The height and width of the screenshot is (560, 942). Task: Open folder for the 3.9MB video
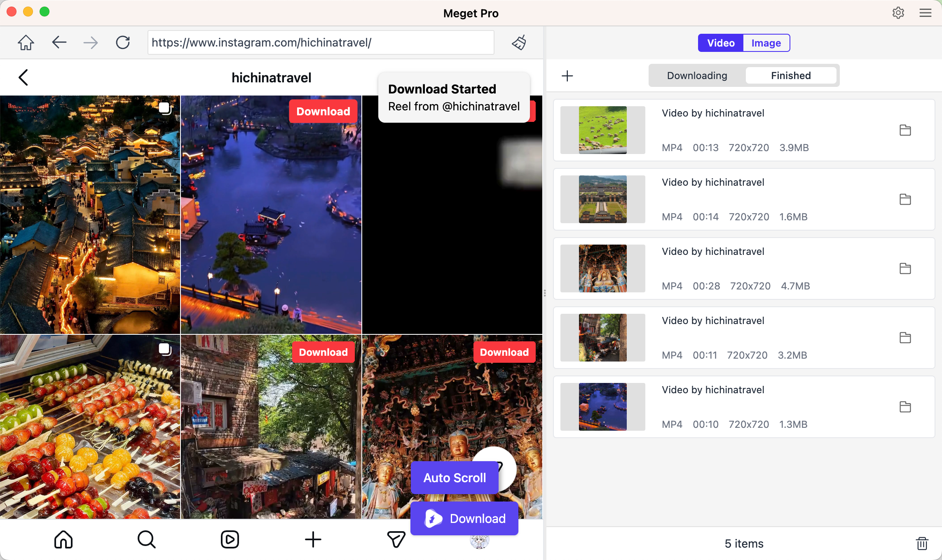[905, 130]
